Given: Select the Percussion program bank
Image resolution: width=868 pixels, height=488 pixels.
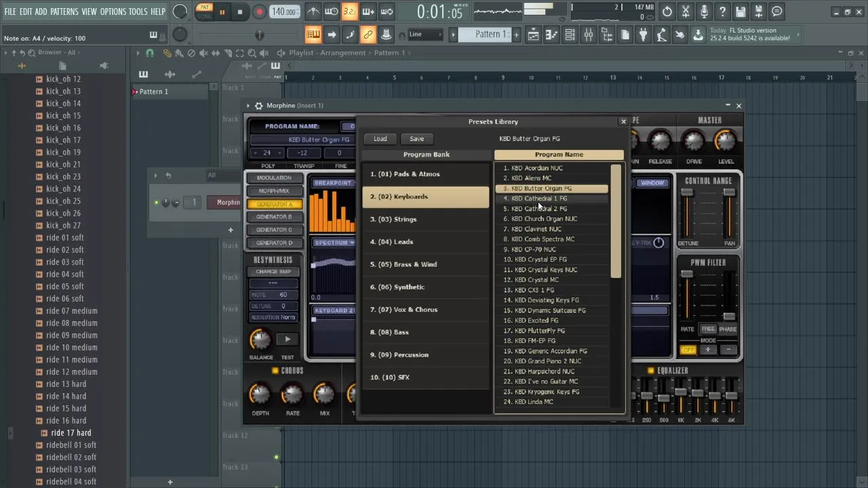Looking at the screenshot, I should pyautogui.click(x=425, y=354).
